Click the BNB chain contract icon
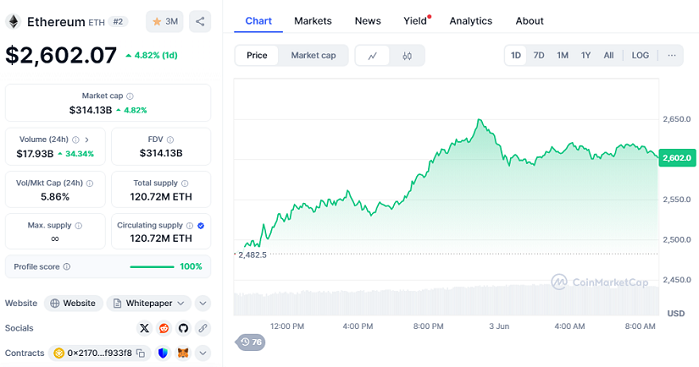699x367 pixels. point(58,353)
